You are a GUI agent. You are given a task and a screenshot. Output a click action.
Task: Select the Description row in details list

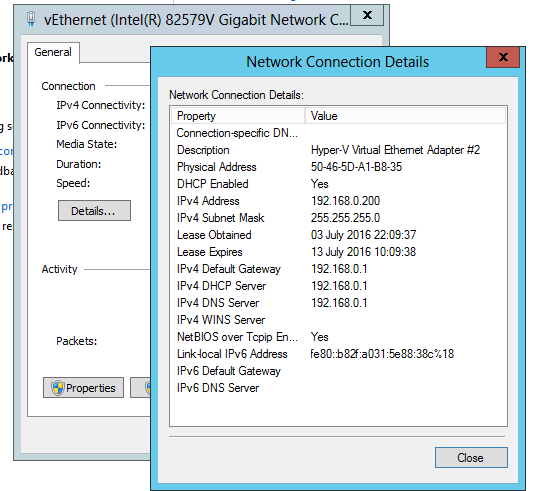point(338,150)
